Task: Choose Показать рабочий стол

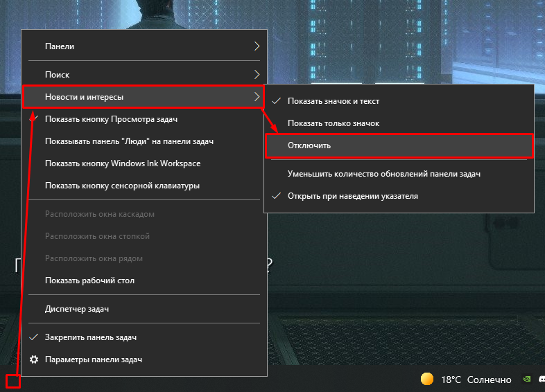Action: [144, 280]
